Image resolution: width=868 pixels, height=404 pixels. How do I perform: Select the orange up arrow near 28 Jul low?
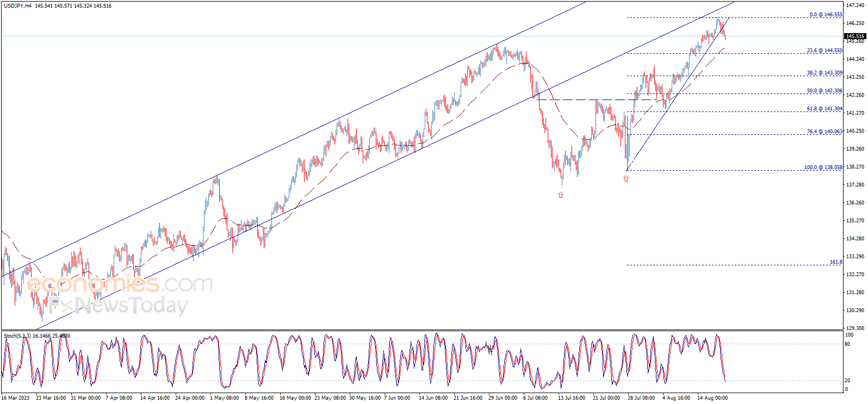click(x=626, y=178)
